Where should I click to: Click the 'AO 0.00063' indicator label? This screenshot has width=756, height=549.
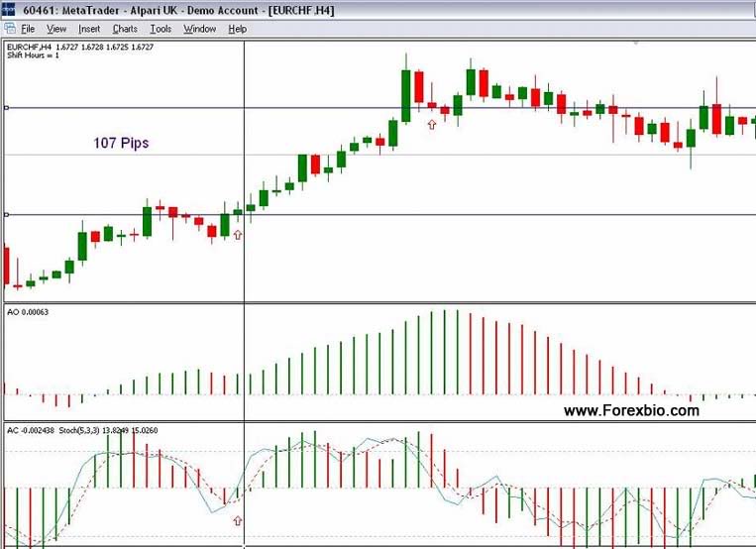click(x=28, y=312)
